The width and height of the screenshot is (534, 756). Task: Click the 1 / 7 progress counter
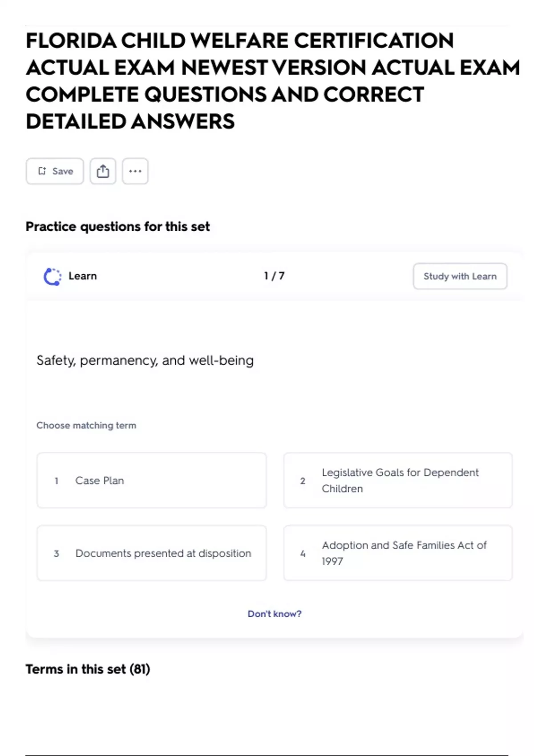click(274, 276)
